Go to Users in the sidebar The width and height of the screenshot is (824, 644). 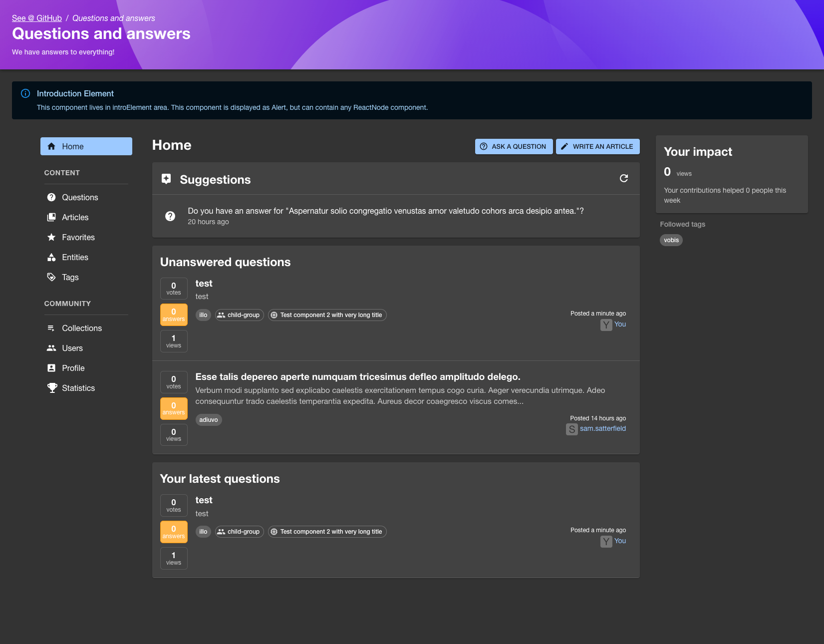click(x=86, y=348)
